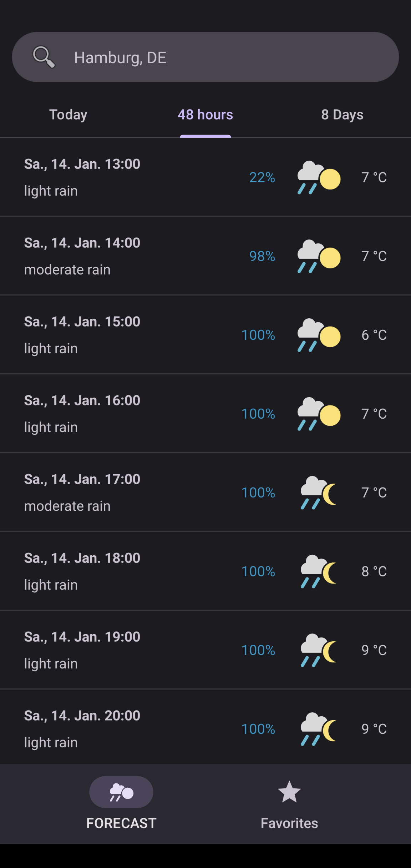Open the 8 Days tab
The image size is (411, 868).
pos(342,115)
